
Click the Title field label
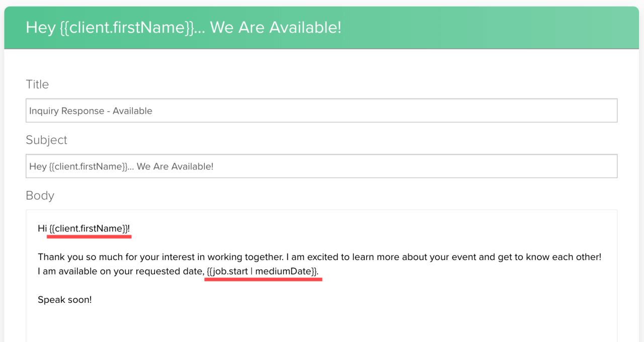click(37, 84)
